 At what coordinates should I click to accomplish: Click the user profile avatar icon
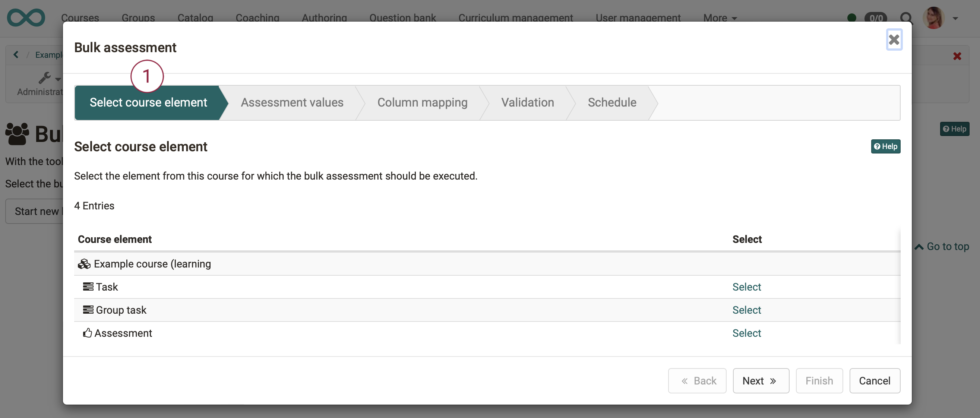click(x=936, y=17)
